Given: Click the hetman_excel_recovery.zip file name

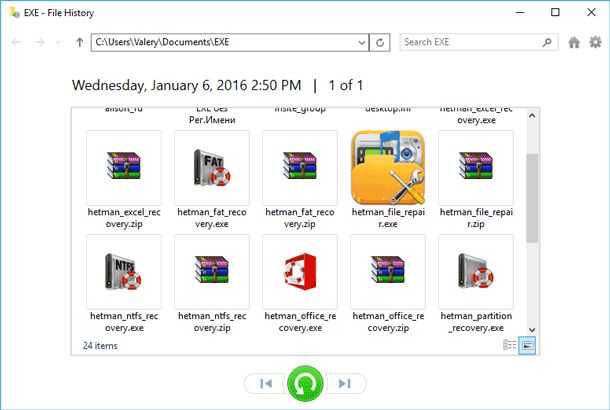Looking at the screenshot, I should click(x=124, y=218).
